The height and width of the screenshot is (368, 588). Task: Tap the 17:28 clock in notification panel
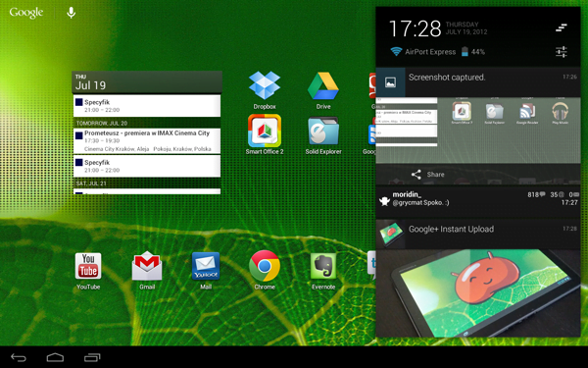pyautogui.click(x=415, y=28)
